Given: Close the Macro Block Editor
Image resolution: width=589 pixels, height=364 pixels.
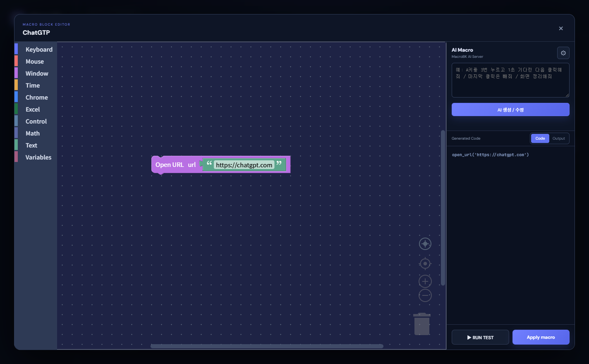Looking at the screenshot, I should [561, 29].
